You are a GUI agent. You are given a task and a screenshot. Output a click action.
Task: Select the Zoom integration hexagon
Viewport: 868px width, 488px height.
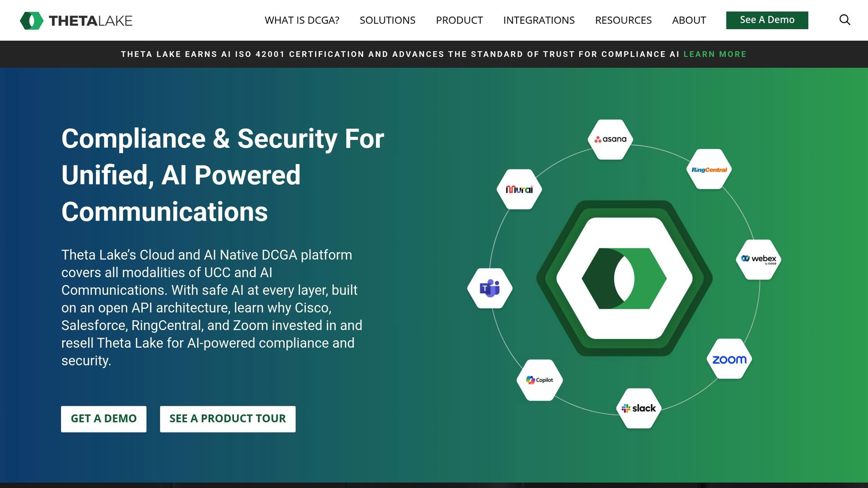(x=729, y=359)
